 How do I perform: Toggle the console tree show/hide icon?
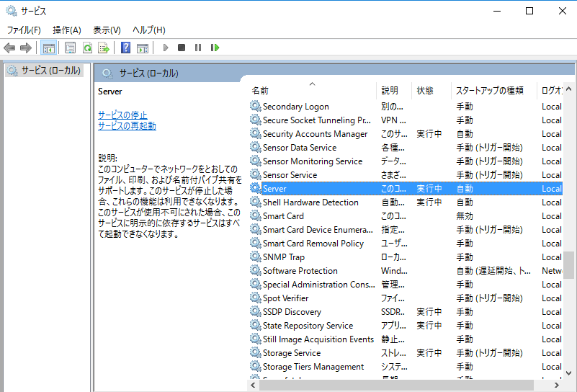click(x=48, y=48)
